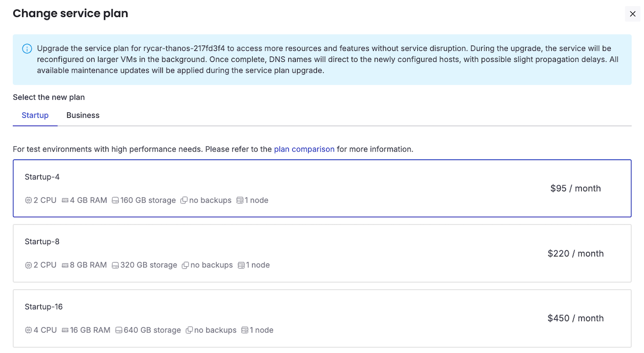
Task: Click the 8 GB RAM text
Action: (x=88, y=265)
